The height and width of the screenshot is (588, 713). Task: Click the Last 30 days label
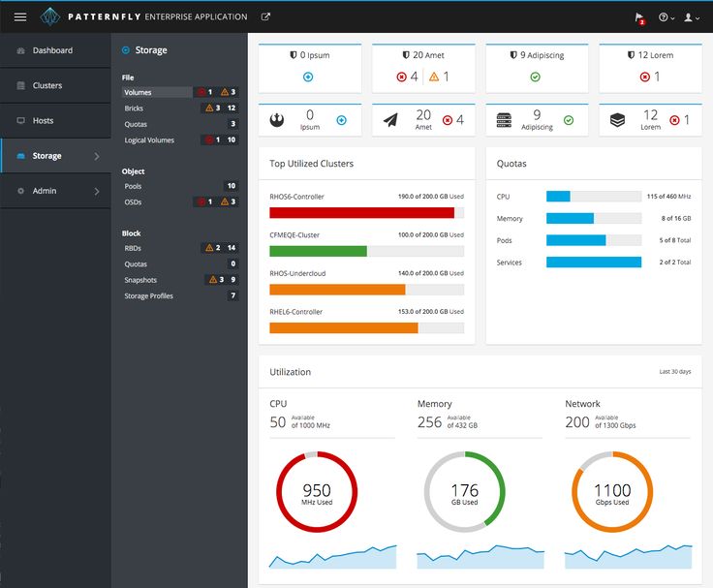[675, 372]
